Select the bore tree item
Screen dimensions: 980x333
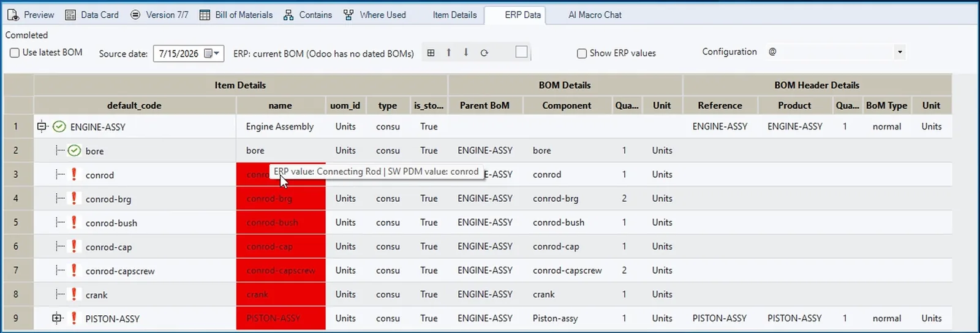click(95, 151)
